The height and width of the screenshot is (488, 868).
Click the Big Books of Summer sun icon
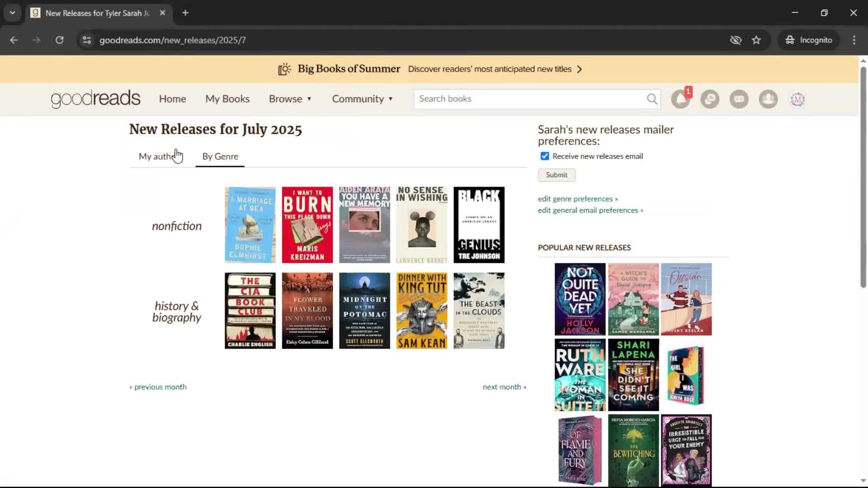284,69
